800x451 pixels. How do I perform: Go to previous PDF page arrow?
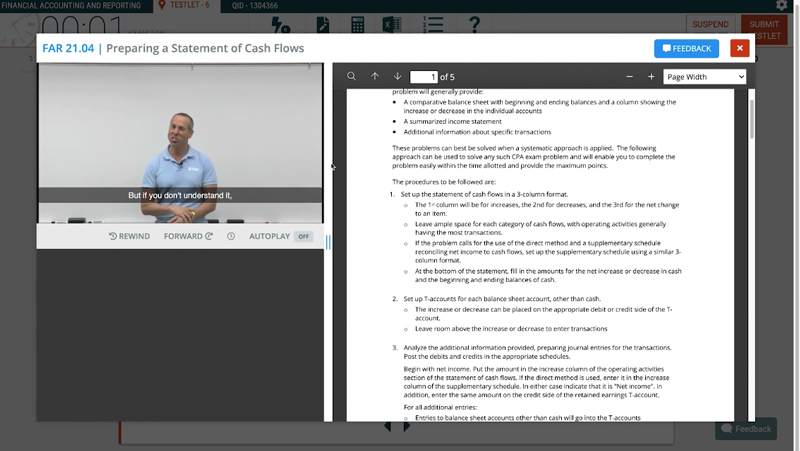point(375,77)
